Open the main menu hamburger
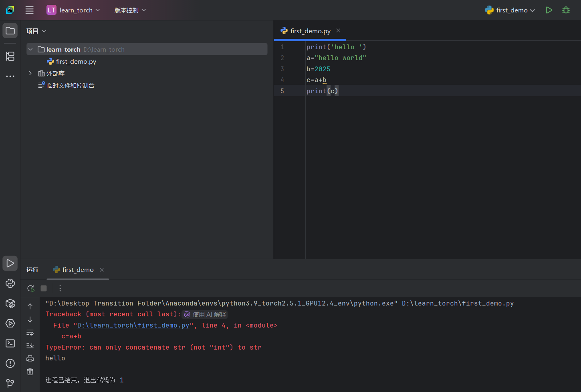 29,10
